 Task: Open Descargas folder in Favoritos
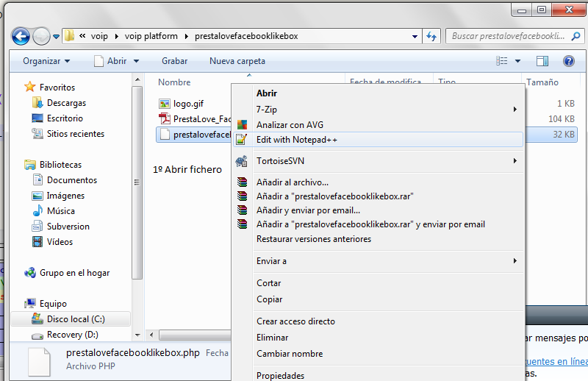(66, 103)
